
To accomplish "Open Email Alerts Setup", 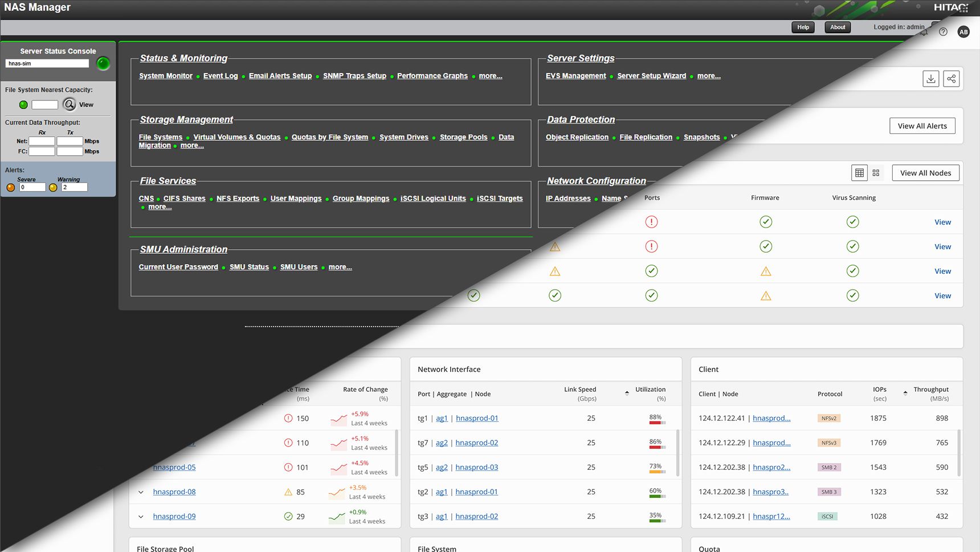I will (280, 76).
